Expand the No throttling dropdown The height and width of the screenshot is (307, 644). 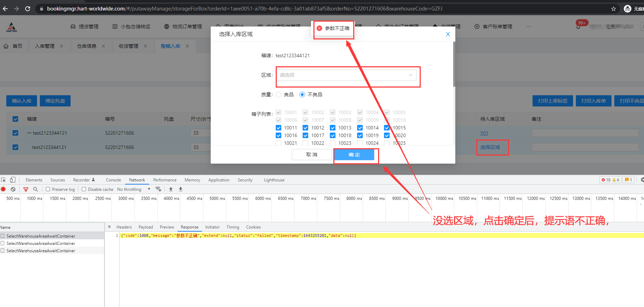[134, 189]
